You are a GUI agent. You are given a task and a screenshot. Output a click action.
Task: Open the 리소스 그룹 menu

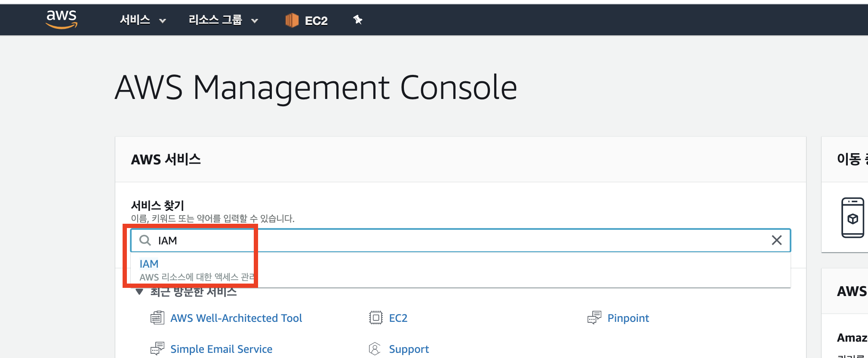tap(215, 20)
